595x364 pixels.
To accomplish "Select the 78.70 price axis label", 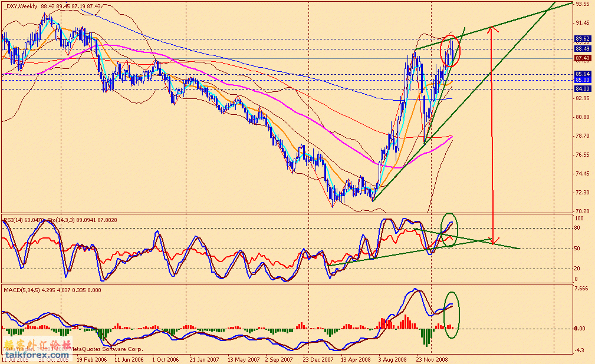I will 583,135.
